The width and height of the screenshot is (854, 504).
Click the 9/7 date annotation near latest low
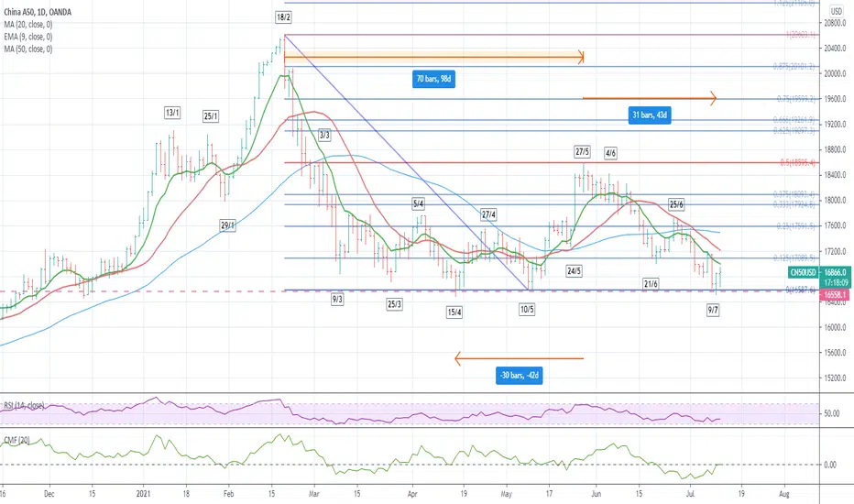tap(713, 312)
